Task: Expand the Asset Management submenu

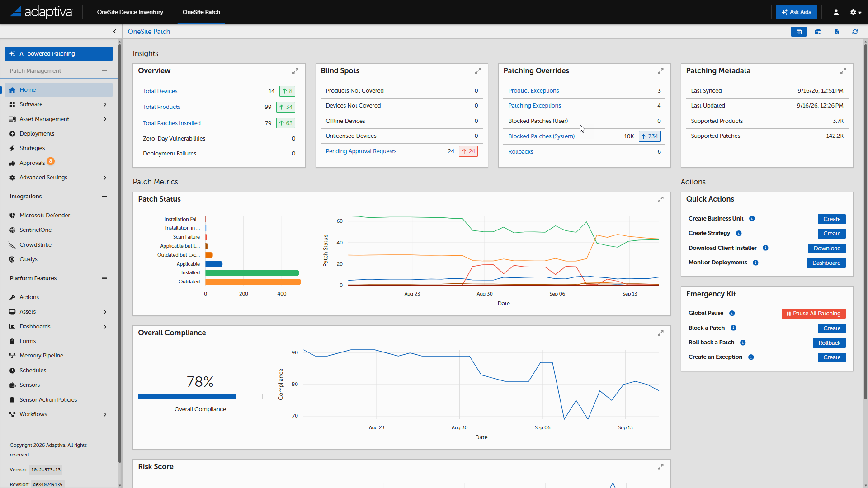Action: [105, 119]
